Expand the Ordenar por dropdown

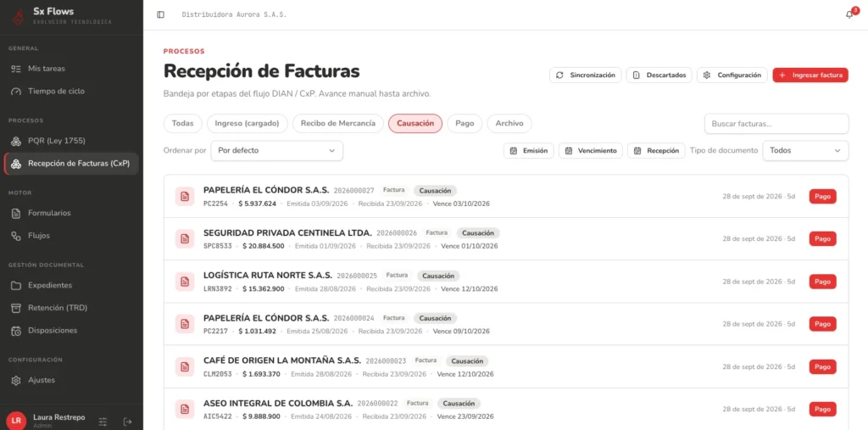coord(277,150)
